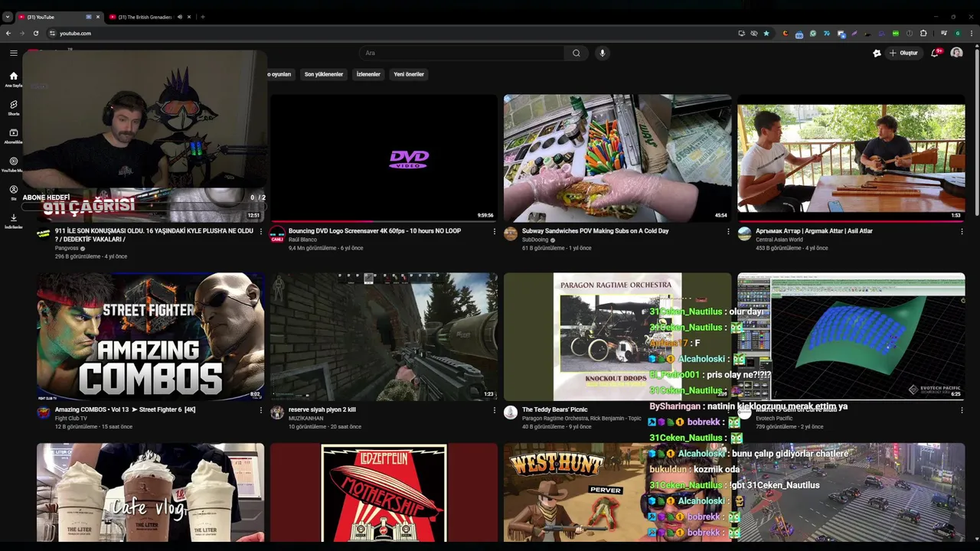Click the Pangvoss channel name
The image size is (980, 551).
click(67, 248)
